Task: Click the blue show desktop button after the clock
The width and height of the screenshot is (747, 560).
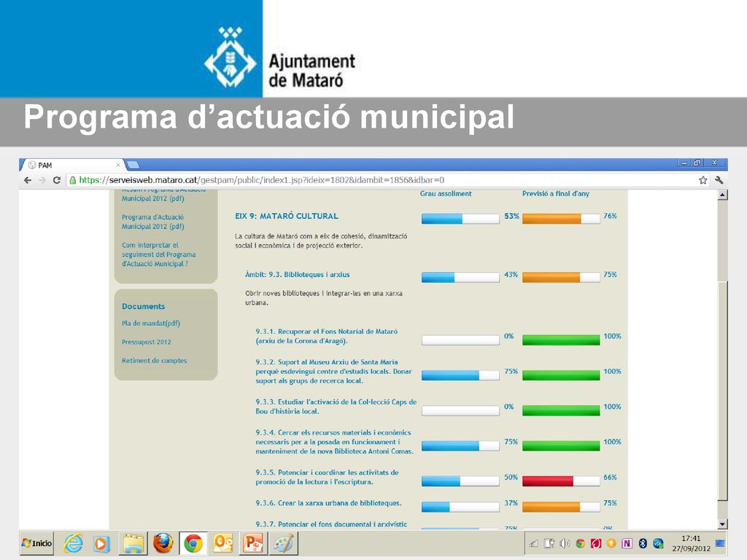Action: coord(720,543)
